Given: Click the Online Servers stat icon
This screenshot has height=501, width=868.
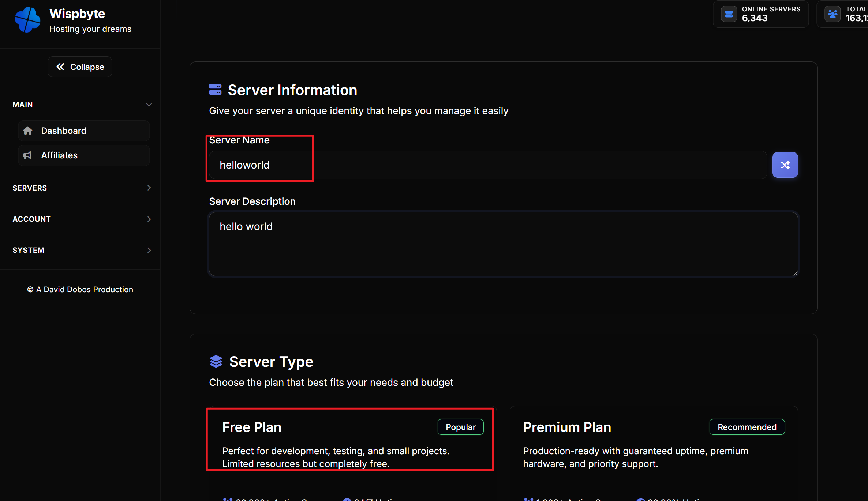Looking at the screenshot, I should [x=729, y=14].
